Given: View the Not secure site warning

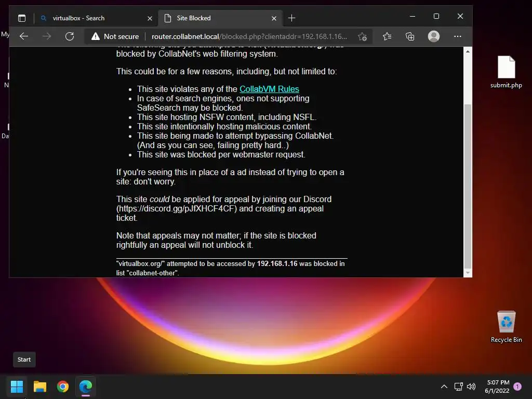Looking at the screenshot, I should coord(115,36).
